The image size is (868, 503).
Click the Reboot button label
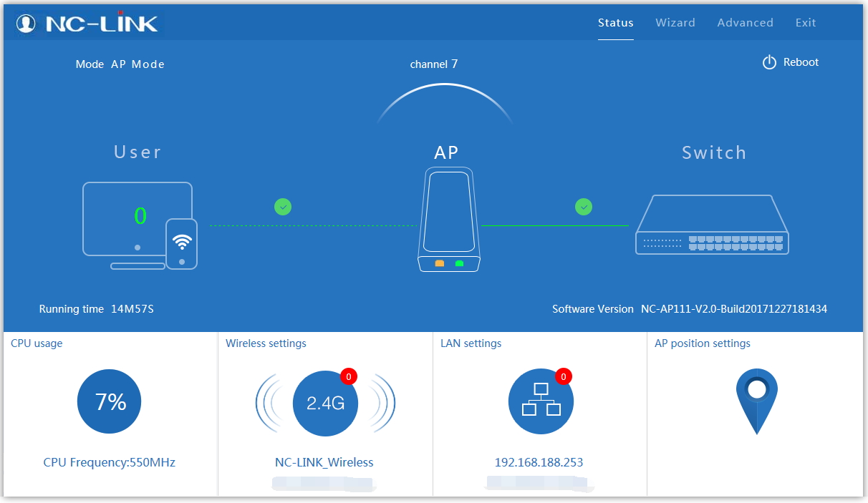click(801, 62)
